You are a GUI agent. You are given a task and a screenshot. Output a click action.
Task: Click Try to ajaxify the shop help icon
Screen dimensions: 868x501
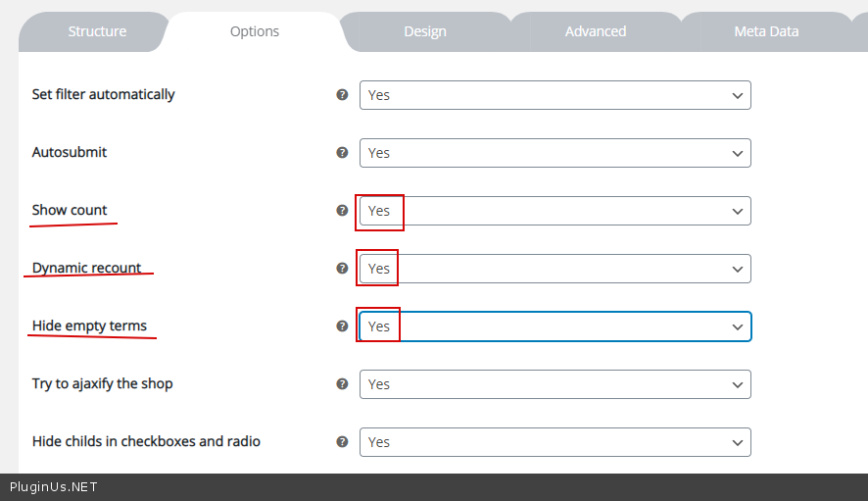(x=342, y=383)
